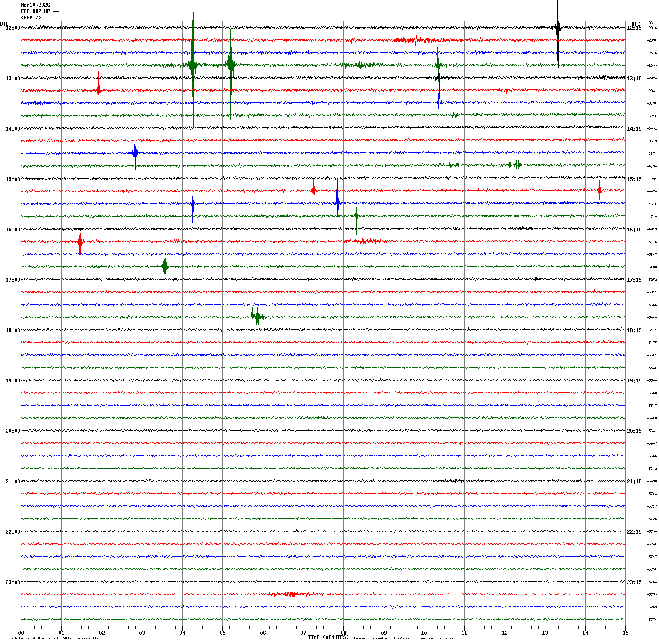Click the 05 minute tick label on bottom axis

click(222, 633)
